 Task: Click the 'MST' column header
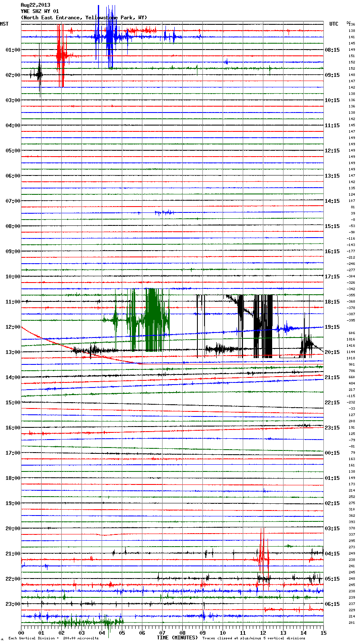coord(4,24)
